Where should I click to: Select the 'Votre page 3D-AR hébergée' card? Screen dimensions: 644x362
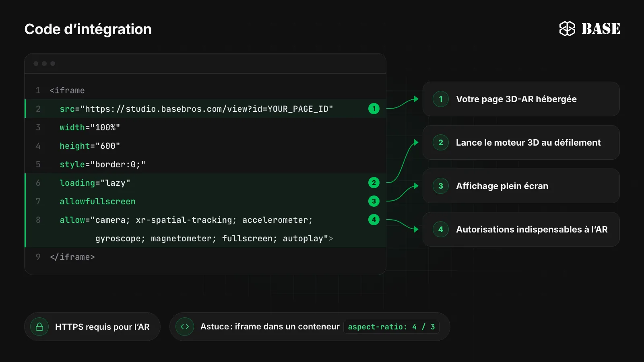[521, 99]
